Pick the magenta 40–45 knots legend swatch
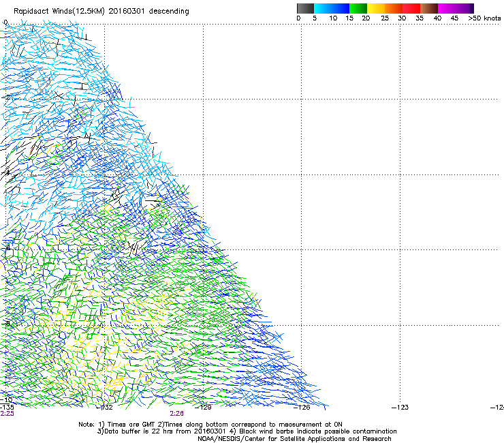This screenshot has width=504, height=443. pyautogui.click(x=447, y=8)
